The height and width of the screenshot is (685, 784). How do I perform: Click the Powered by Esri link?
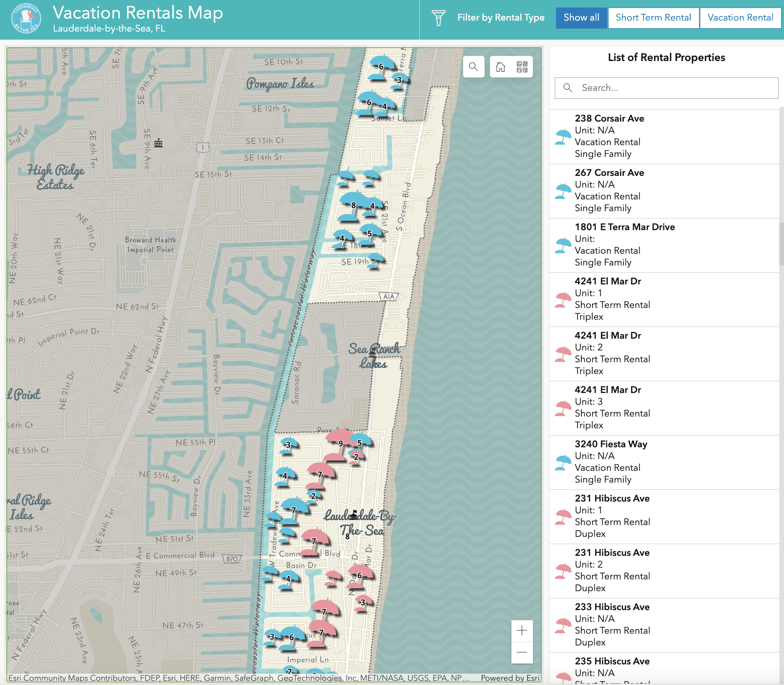tap(510, 678)
